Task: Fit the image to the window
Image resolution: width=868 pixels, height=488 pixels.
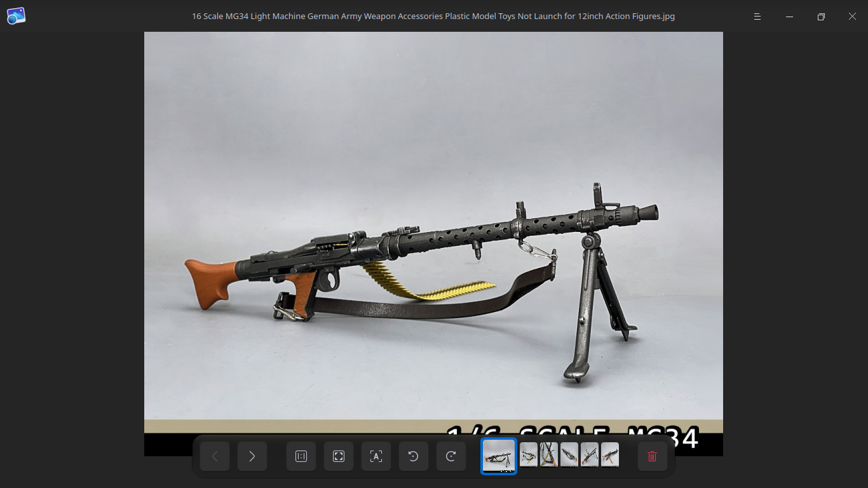Action: (339, 456)
